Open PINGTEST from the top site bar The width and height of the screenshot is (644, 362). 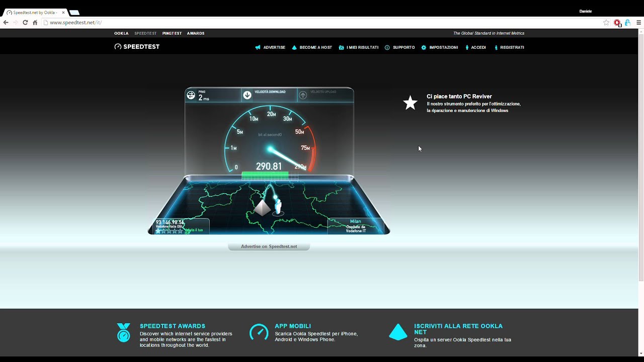pos(172,33)
